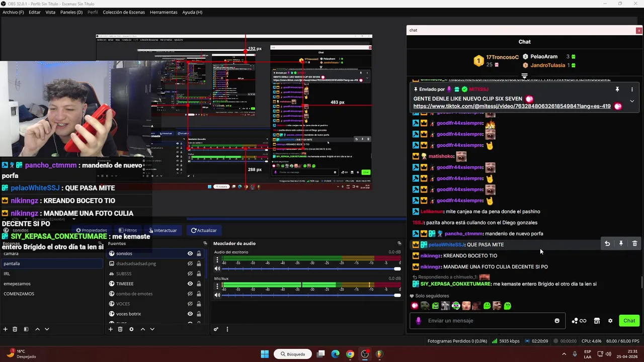Expand the pinned message chevron
The height and width of the screenshot is (362, 644).
coord(632,101)
